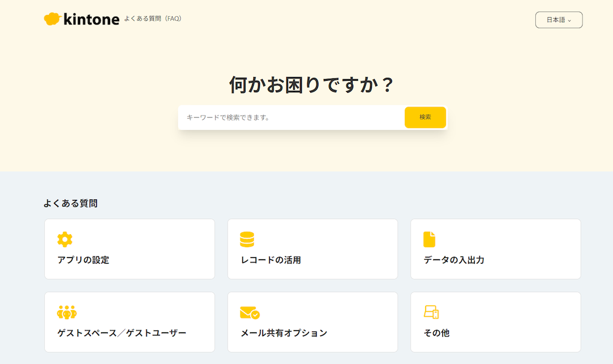Image resolution: width=613 pixels, height=364 pixels.
Task: Click the document icon on データの入出力 card
Action: [x=430, y=238]
